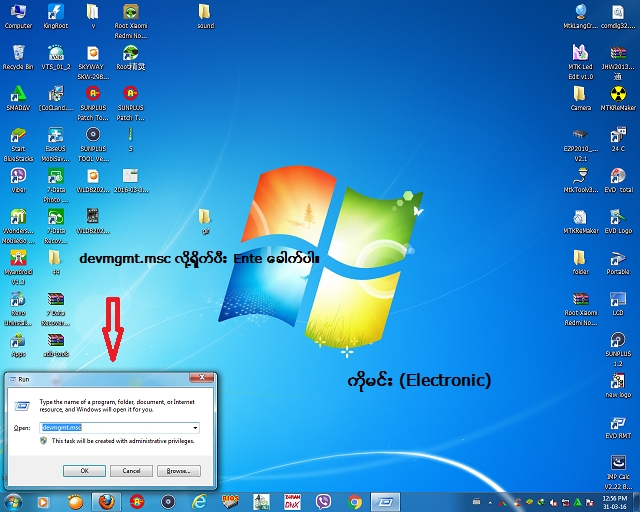Select the SMADAV desktop icon
The image size is (640, 512).
click(17, 96)
